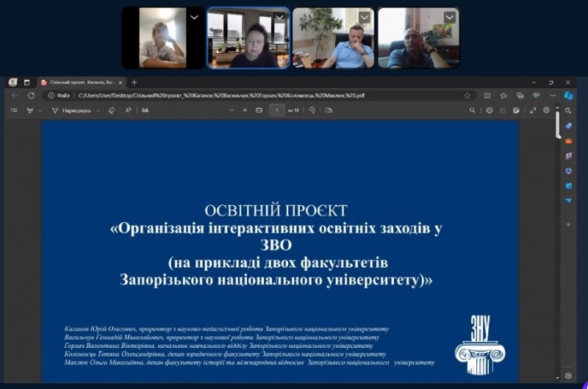
Task: Click the save as icon
Action: coord(517,110)
